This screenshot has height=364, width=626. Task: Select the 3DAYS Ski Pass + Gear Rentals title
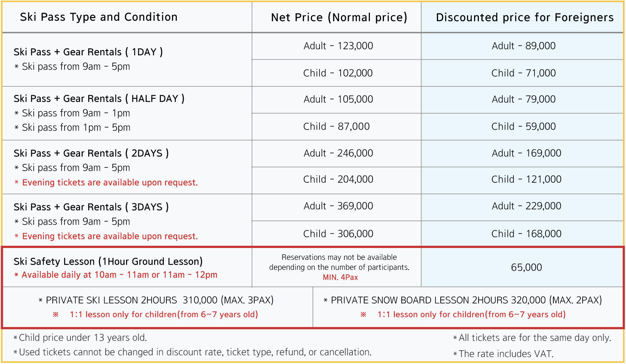click(91, 207)
